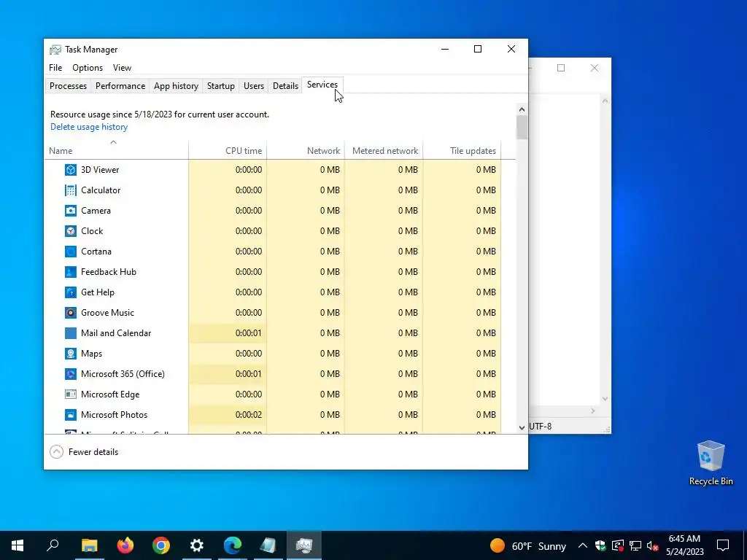Open the Windows Security tray icon
The height and width of the screenshot is (560, 747).
pos(600,545)
